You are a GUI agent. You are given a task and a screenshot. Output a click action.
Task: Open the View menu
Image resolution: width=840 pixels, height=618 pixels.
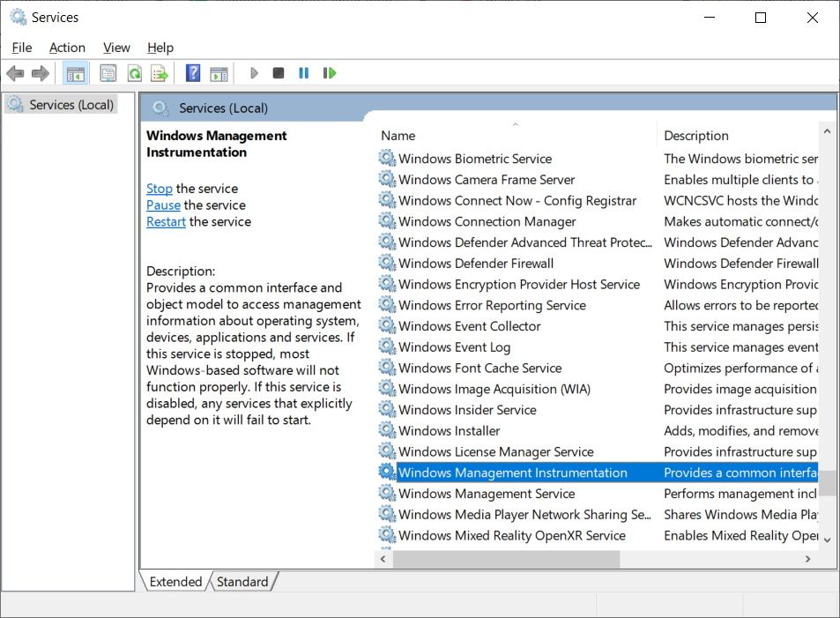(115, 48)
